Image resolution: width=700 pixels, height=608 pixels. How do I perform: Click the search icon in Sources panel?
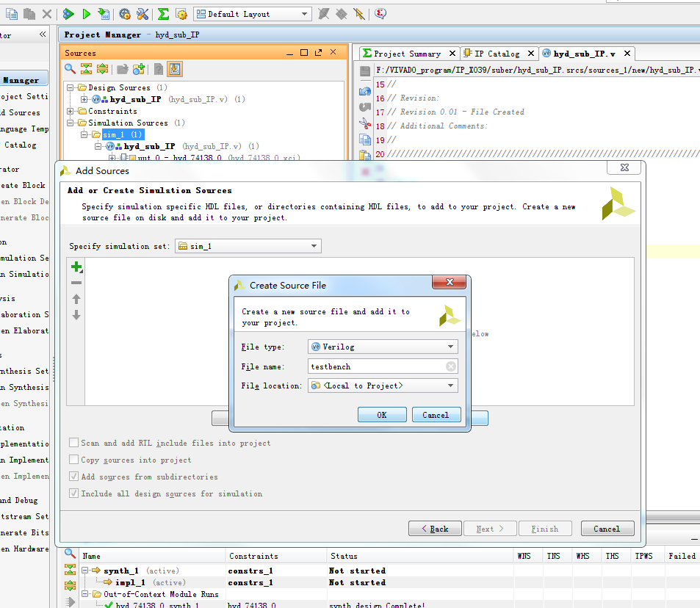click(70, 69)
